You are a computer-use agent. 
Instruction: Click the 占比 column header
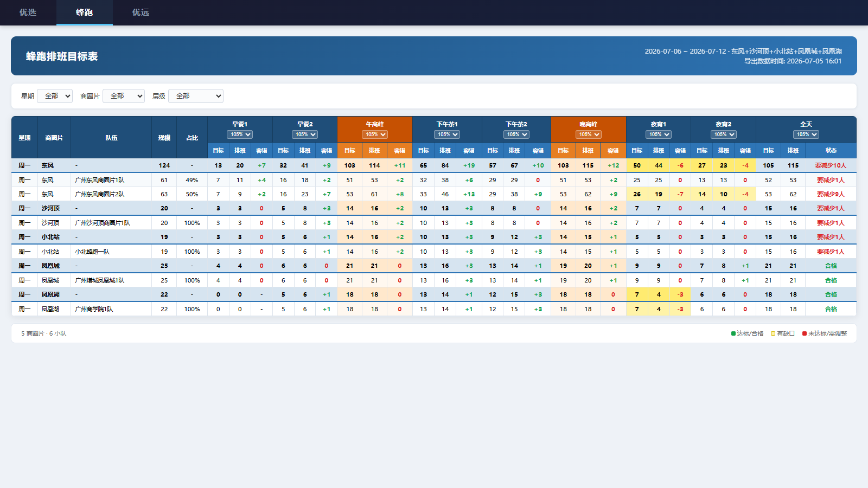[192, 138]
